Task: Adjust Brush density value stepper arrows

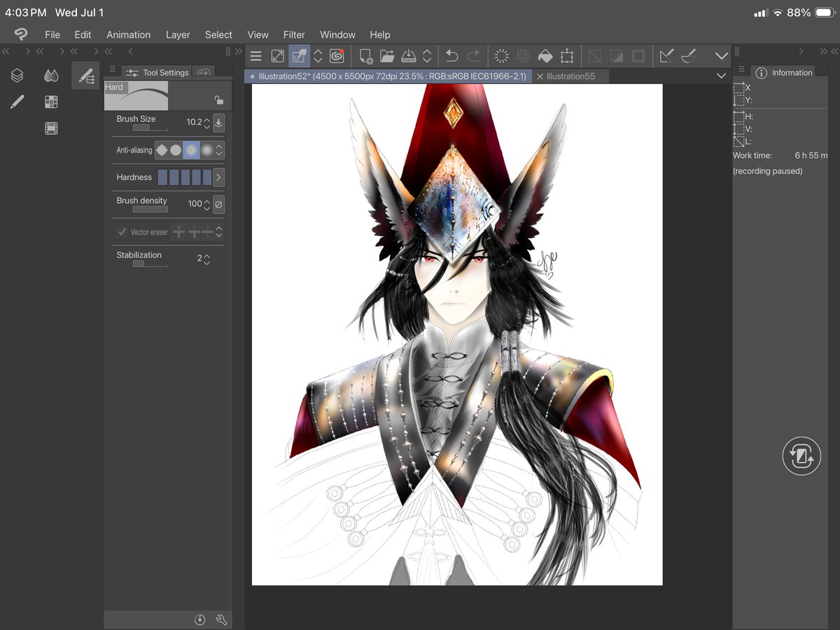Action: 206,204
